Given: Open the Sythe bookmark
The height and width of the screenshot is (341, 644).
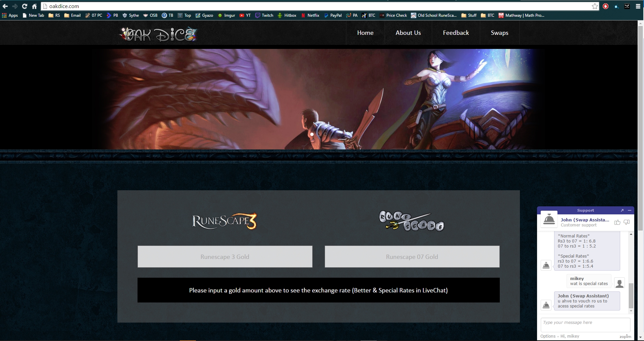Looking at the screenshot, I should (130, 15).
